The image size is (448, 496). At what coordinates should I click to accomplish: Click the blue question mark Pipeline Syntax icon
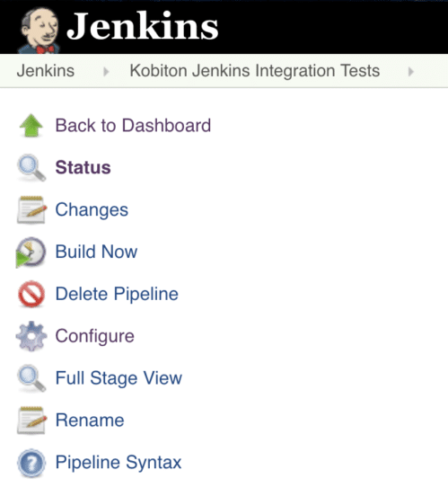pos(31,463)
